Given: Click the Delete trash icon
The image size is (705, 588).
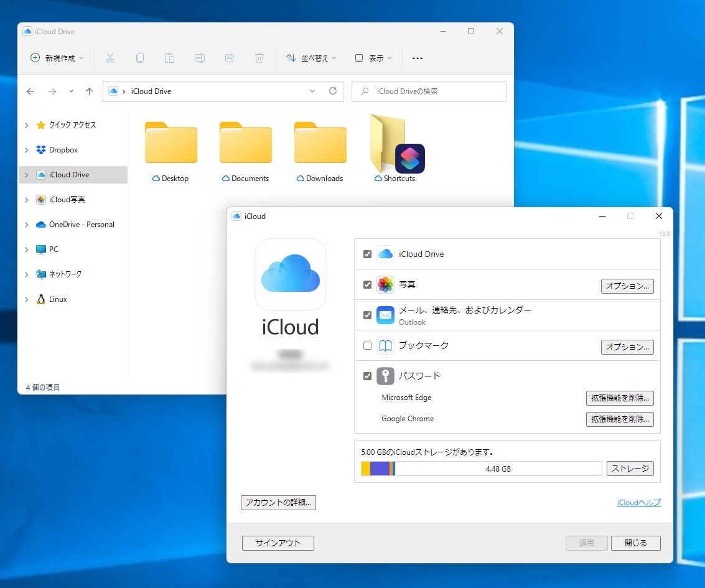Looking at the screenshot, I should tap(259, 58).
